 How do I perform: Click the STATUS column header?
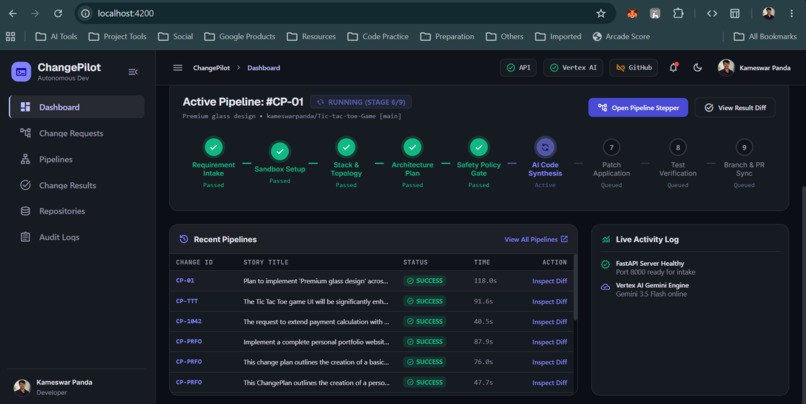pyautogui.click(x=415, y=262)
